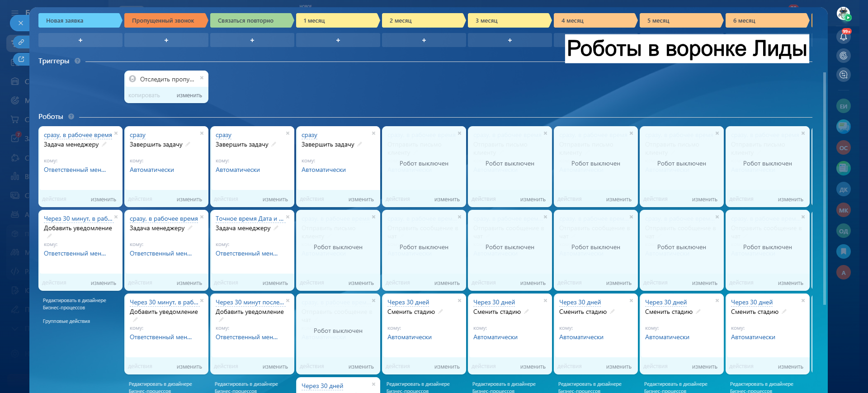
Task: Open chat with contact ДК
Action: point(844,189)
